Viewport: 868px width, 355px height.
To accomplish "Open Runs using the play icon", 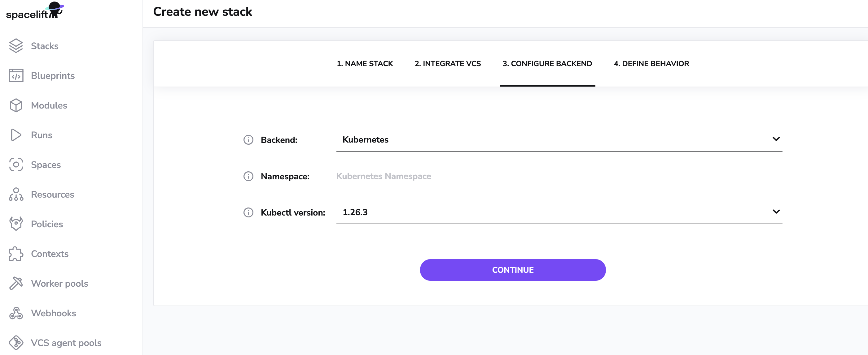I will 16,135.
